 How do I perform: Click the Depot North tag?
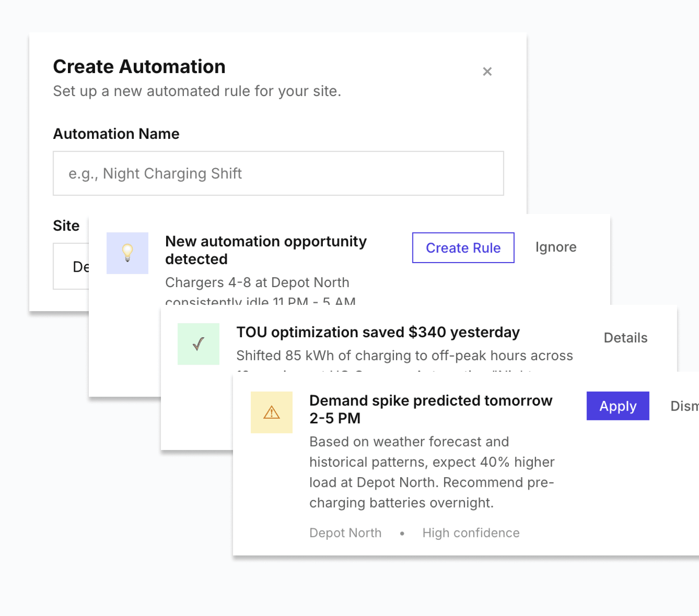(x=345, y=533)
